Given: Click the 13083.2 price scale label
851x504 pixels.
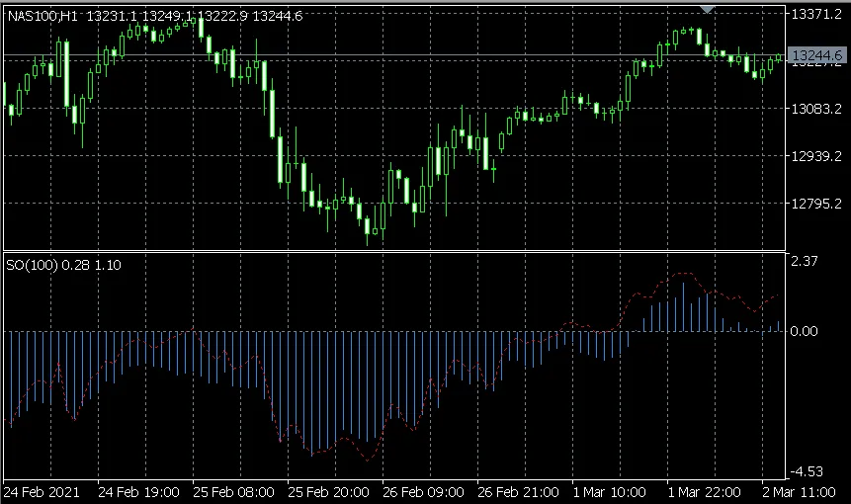Looking at the screenshot, I should pyautogui.click(x=816, y=109).
